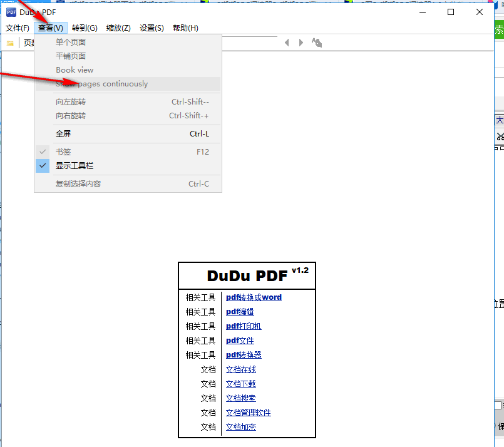
Task: Open 文档管理软件 link
Action: tap(248, 413)
